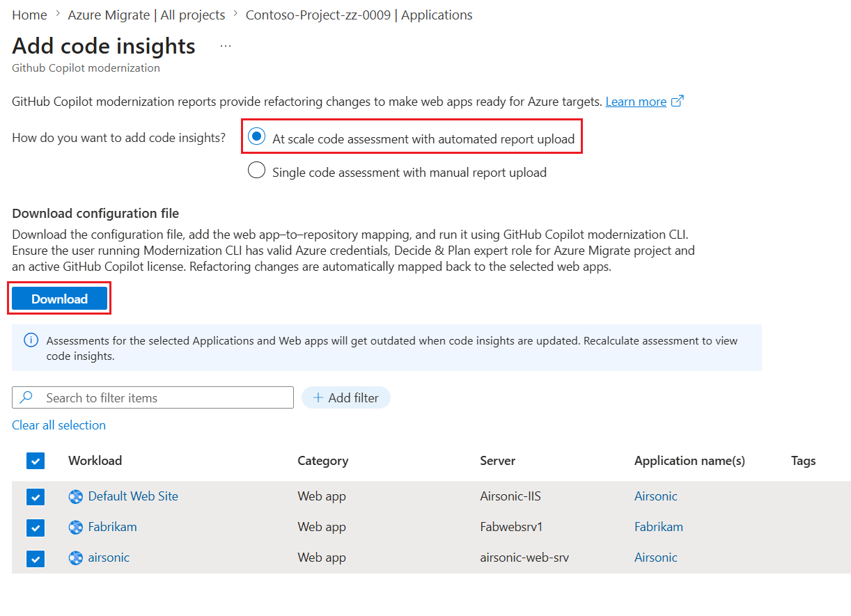Click the Airsonic-IIS server cell
This screenshot has height=616, width=851.
coord(510,496)
